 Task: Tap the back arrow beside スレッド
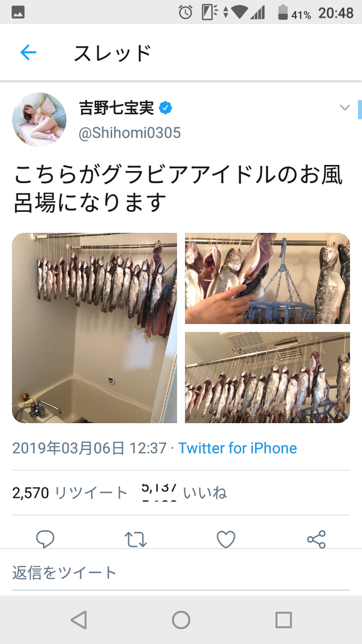pyautogui.click(x=28, y=53)
